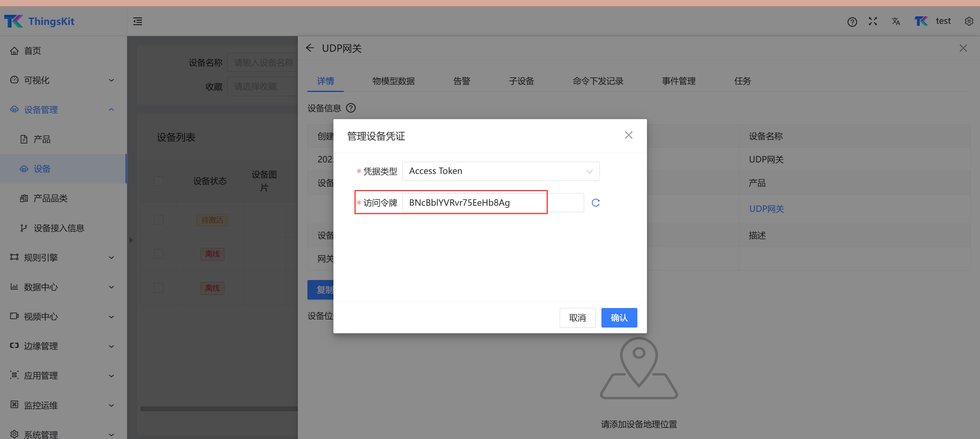
Task: Open the settings gear in top bar
Action: coord(969,21)
